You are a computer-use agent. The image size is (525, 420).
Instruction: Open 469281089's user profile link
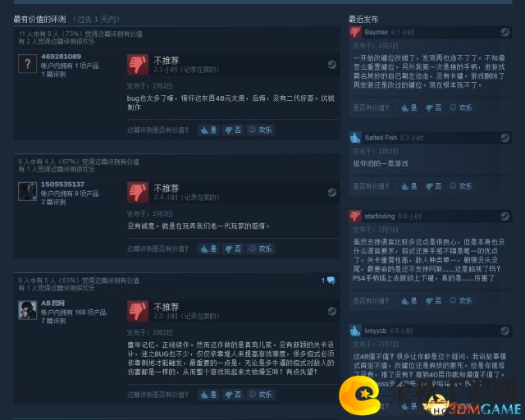61,57
